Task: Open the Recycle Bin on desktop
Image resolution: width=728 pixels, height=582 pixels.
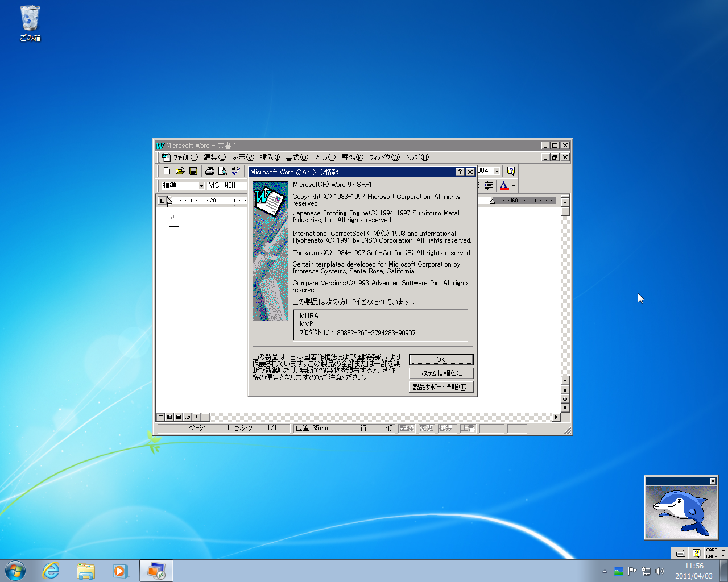Action: (30, 23)
